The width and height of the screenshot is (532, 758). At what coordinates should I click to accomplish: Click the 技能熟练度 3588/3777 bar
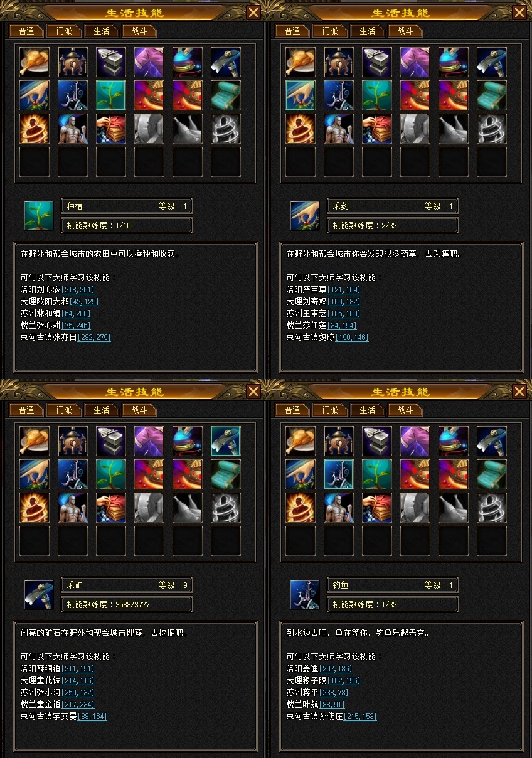tap(127, 604)
